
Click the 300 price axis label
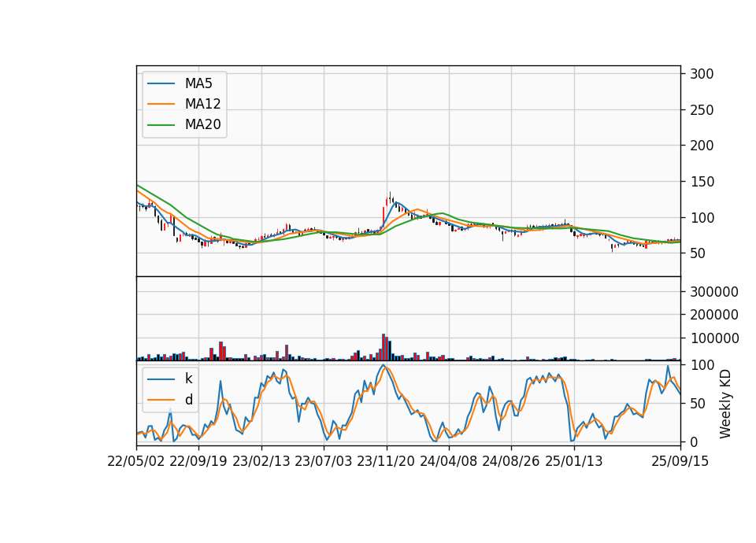[x=702, y=74]
